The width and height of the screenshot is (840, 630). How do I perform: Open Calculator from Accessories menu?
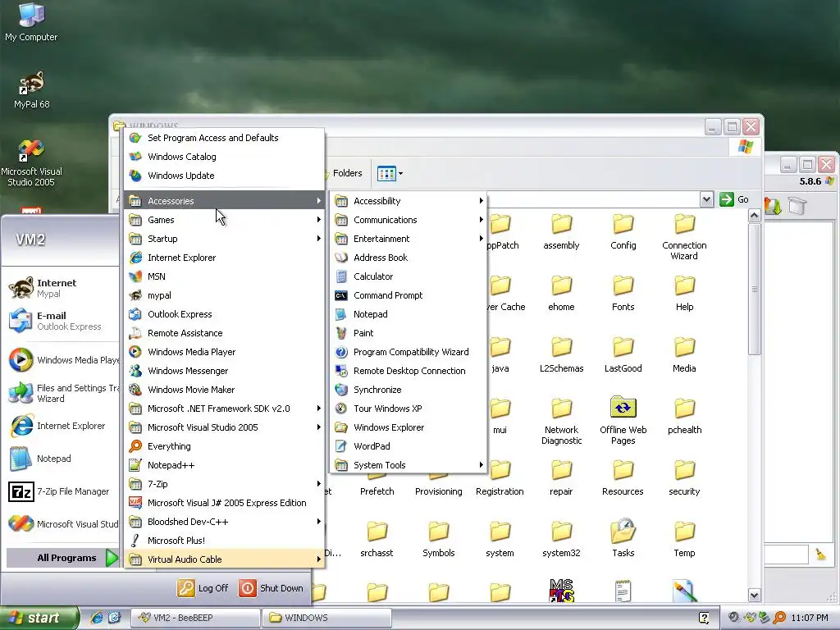click(x=408, y=276)
